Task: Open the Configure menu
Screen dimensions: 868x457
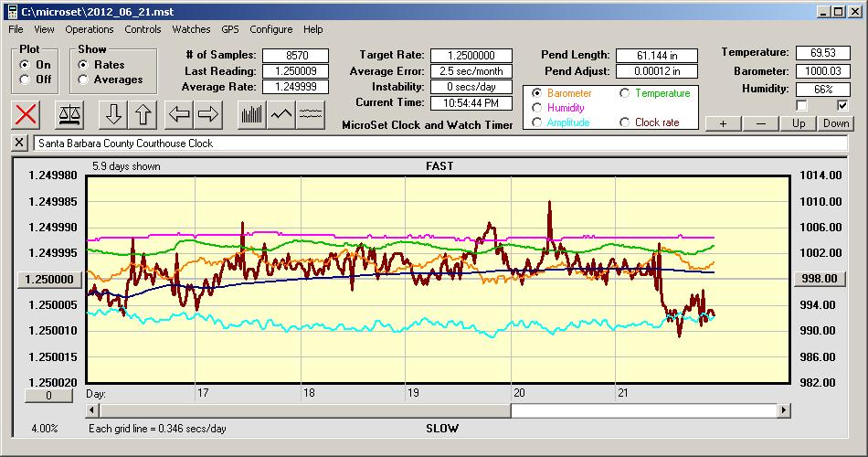Action: click(270, 29)
